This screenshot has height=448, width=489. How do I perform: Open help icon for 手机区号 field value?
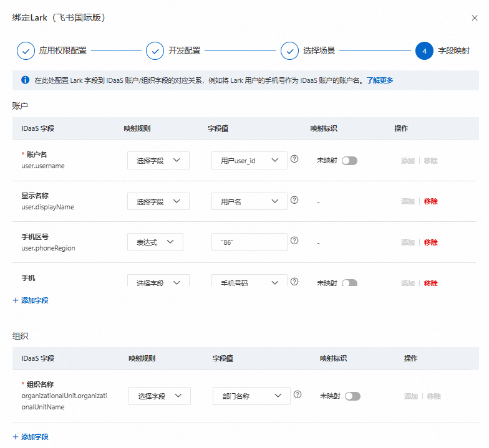[294, 241]
